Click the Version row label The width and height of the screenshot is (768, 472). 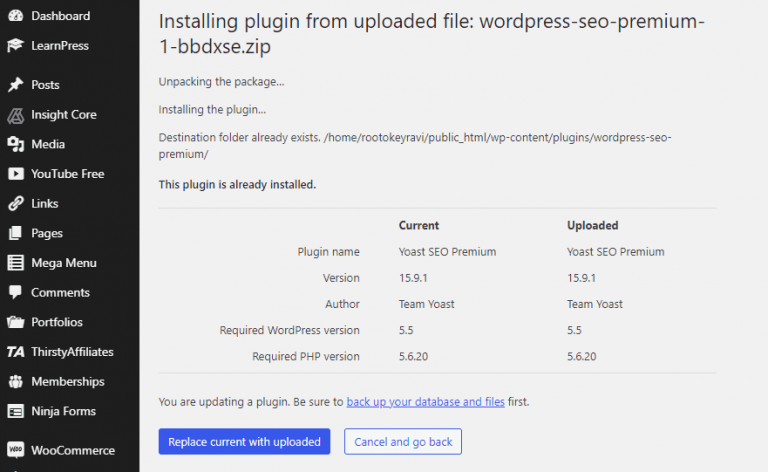tap(341, 278)
